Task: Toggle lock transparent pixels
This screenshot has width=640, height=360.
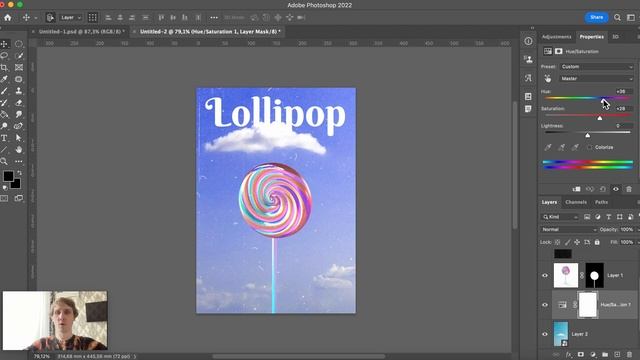Action: point(558,242)
